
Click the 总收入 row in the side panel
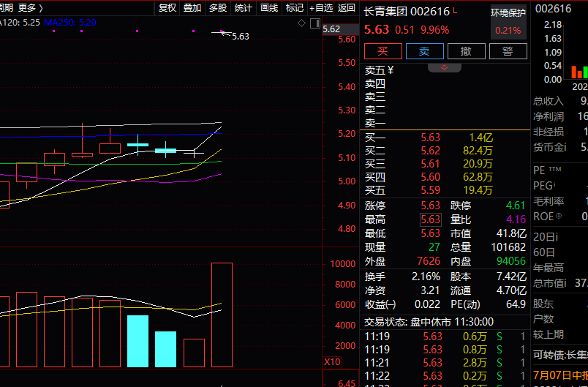tap(560, 101)
